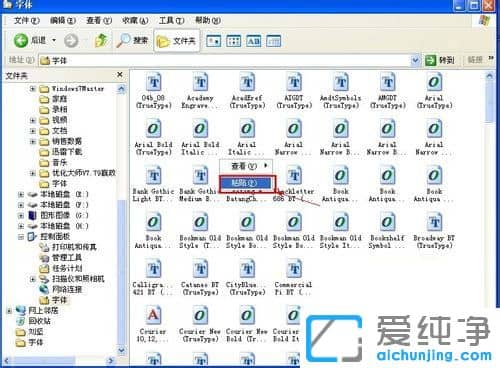Open the File menu

click(x=26, y=21)
